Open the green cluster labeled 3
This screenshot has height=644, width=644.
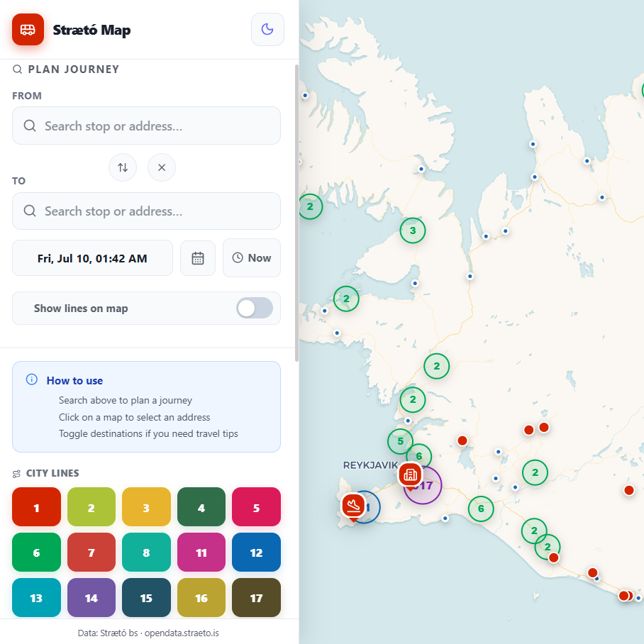point(413,231)
